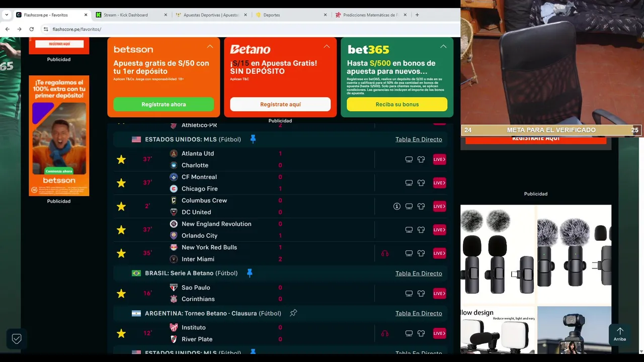The image size is (644, 362).
Task: Click headphones audio icon for Instituto match
Action: (x=385, y=333)
